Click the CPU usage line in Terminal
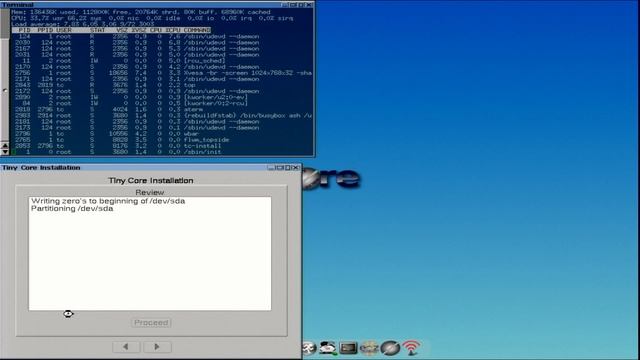 pyautogui.click(x=152, y=18)
